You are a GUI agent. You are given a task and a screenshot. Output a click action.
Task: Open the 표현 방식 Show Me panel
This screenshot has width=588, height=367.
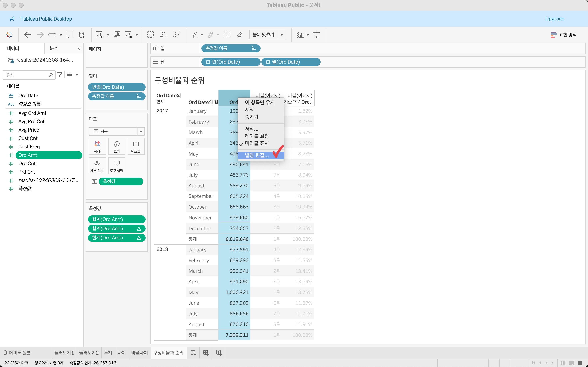563,35
